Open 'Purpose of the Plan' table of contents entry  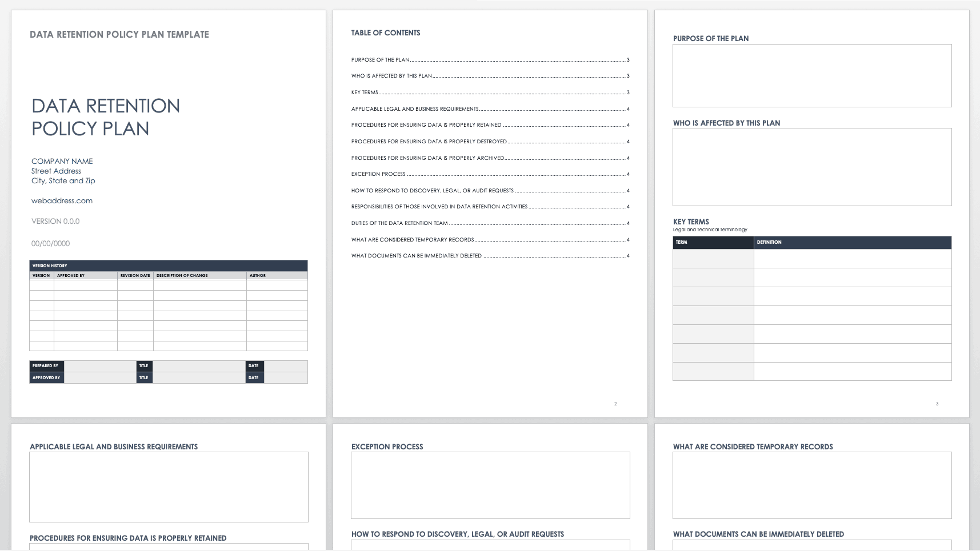(381, 60)
